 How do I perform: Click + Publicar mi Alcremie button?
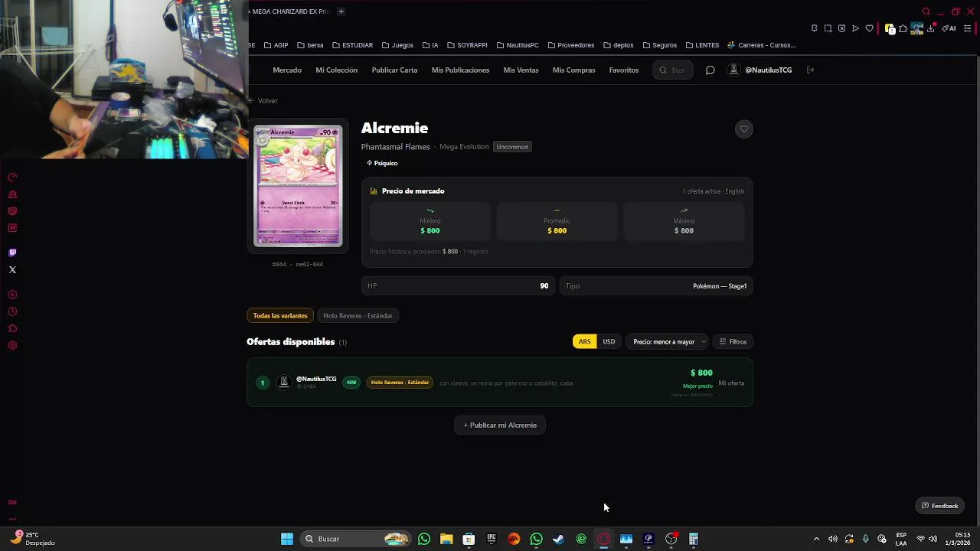coord(500,425)
